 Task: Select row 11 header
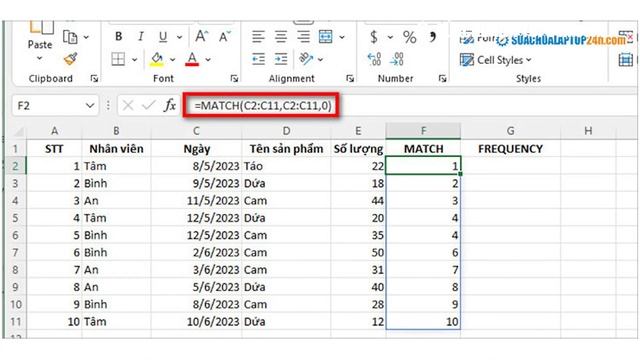pos(16,322)
